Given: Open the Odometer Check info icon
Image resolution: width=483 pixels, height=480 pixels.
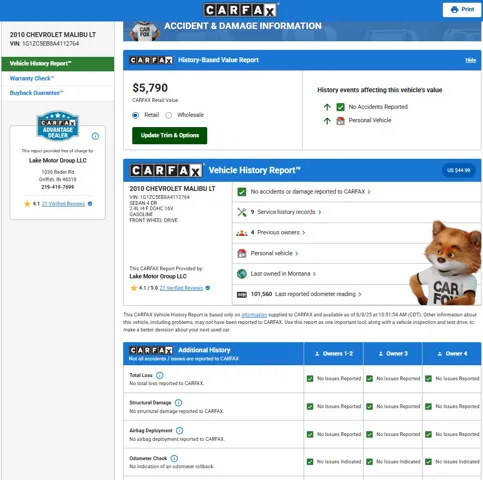Looking at the screenshot, I should point(174,458).
